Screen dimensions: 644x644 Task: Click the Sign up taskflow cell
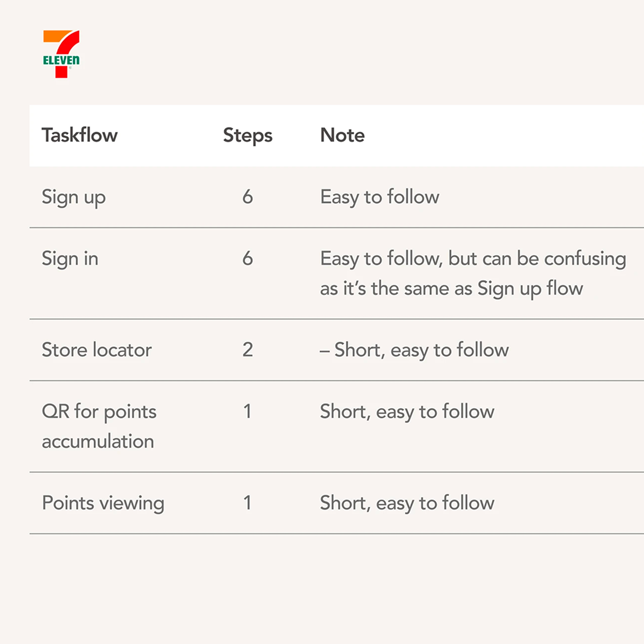click(x=74, y=198)
